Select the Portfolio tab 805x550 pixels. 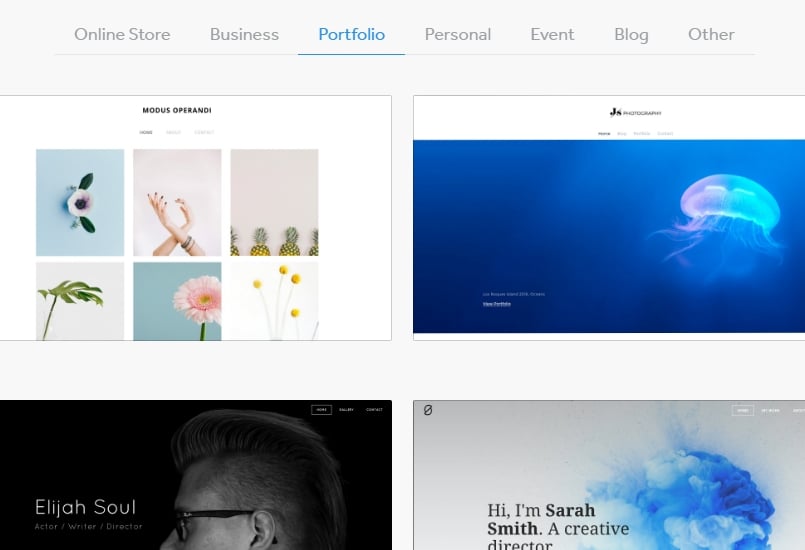351,34
